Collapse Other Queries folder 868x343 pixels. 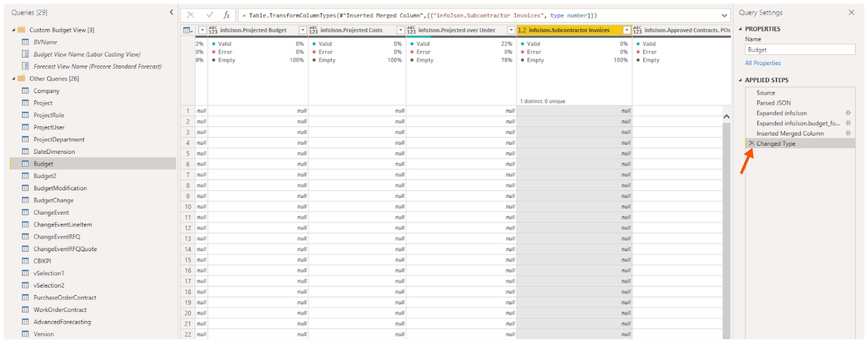tap(13, 78)
